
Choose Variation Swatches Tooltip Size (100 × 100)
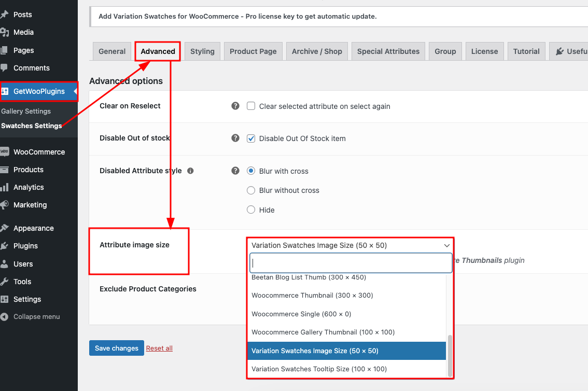[x=347, y=369]
